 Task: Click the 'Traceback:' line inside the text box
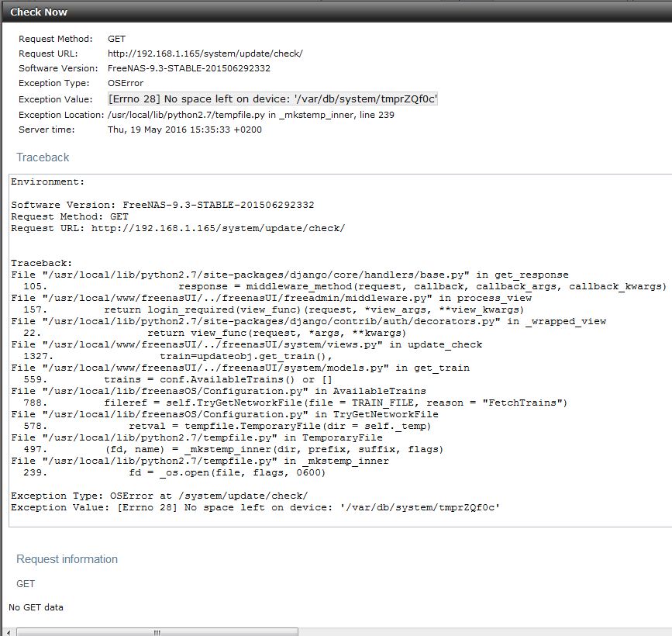(42, 263)
